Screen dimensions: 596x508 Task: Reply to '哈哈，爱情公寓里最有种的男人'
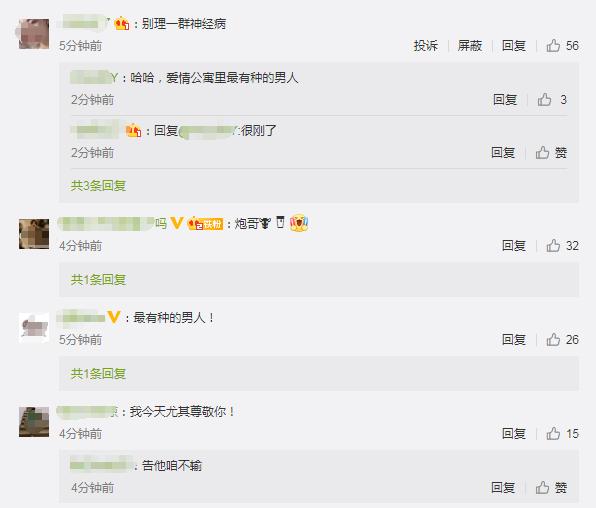pos(505,100)
